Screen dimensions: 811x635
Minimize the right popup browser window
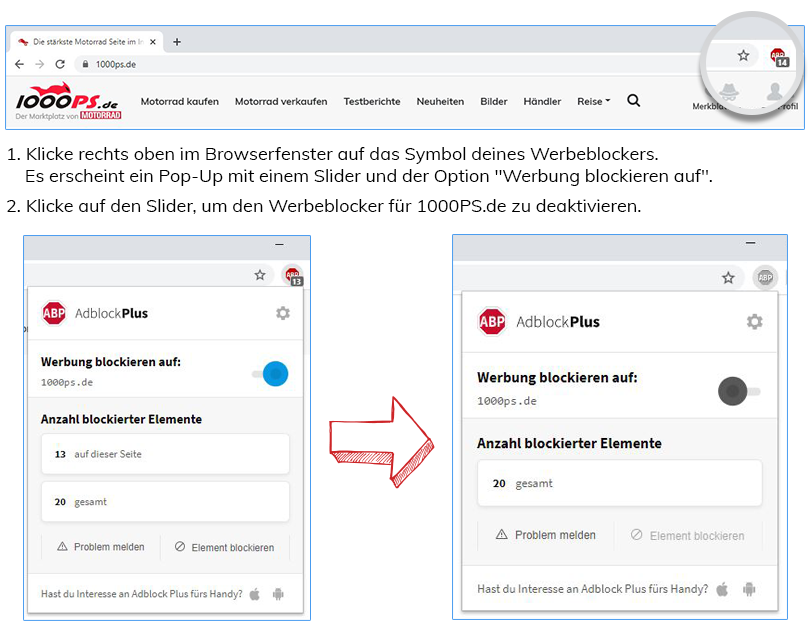coord(750,243)
